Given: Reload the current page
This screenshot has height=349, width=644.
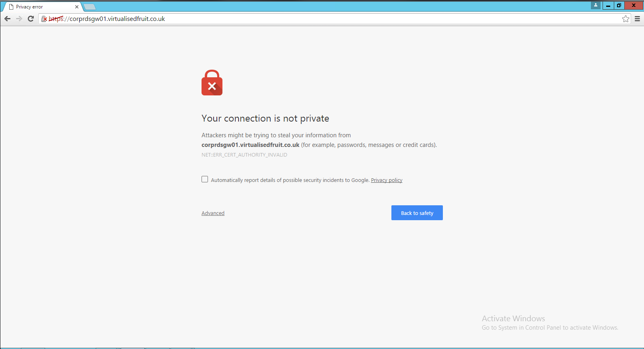Looking at the screenshot, I should [31, 19].
